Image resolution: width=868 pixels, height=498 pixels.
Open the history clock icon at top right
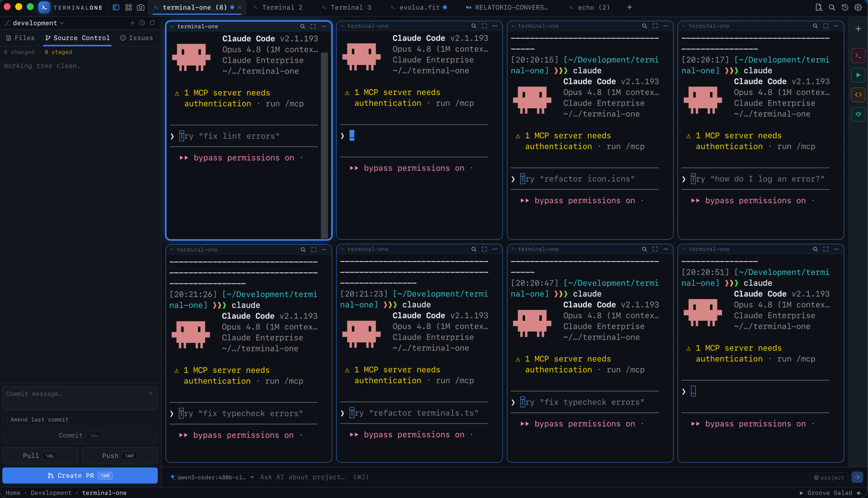[845, 7]
